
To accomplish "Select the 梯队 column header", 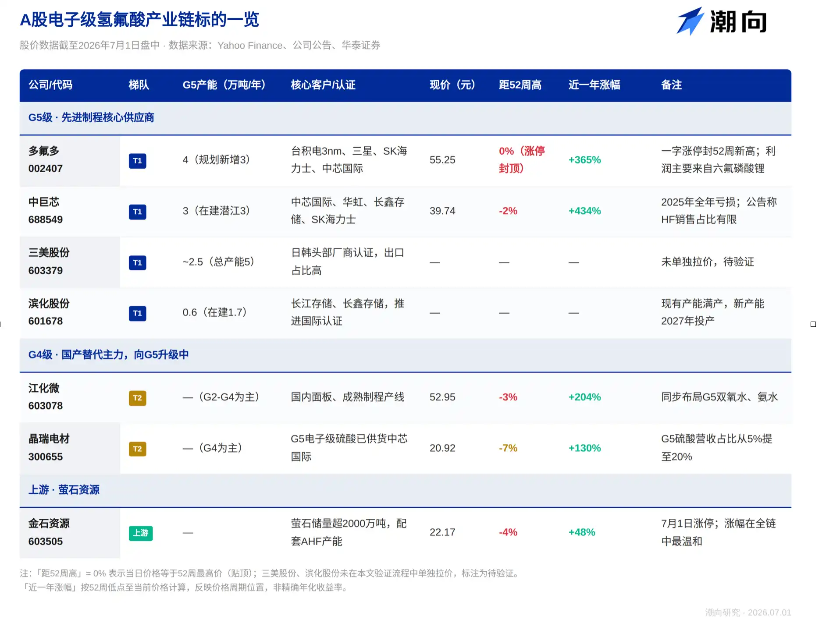I will pyautogui.click(x=139, y=85).
